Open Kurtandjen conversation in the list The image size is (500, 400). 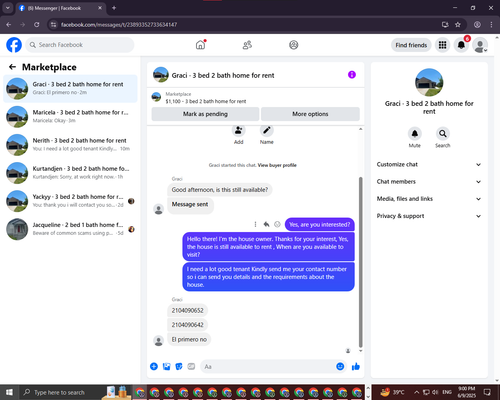[x=70, y=173]
